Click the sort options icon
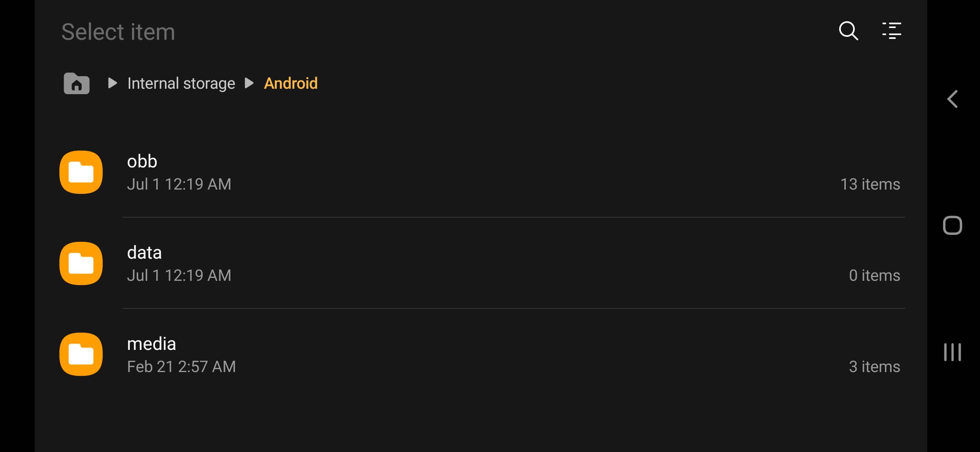980x452 pixels. pos(892,31)
